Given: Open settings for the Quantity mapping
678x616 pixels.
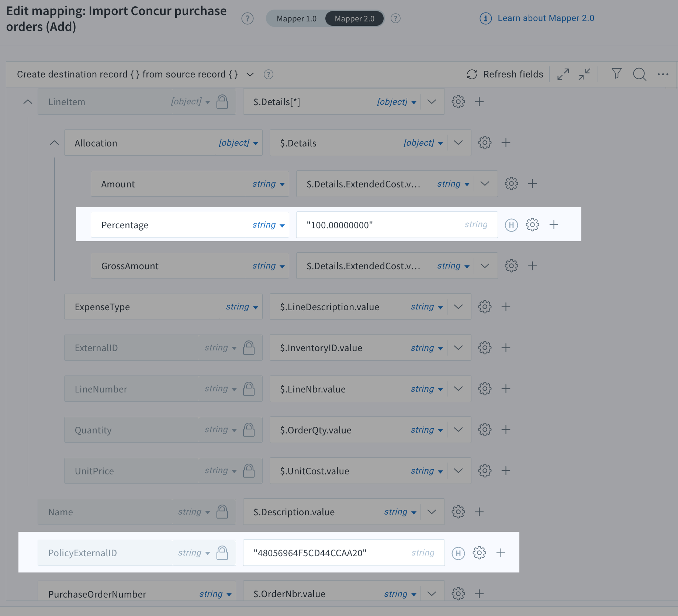Looking at the screenshot, I should 485,429.
